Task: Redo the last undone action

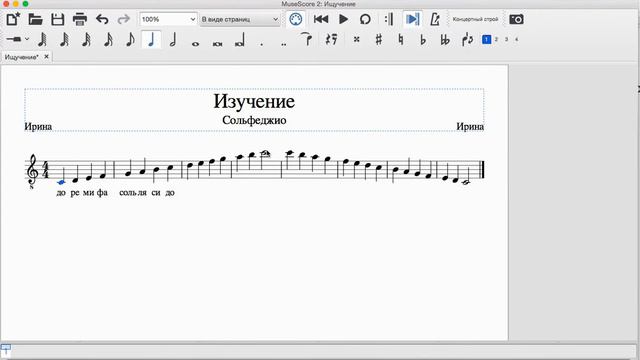Action: coord(123,19)
